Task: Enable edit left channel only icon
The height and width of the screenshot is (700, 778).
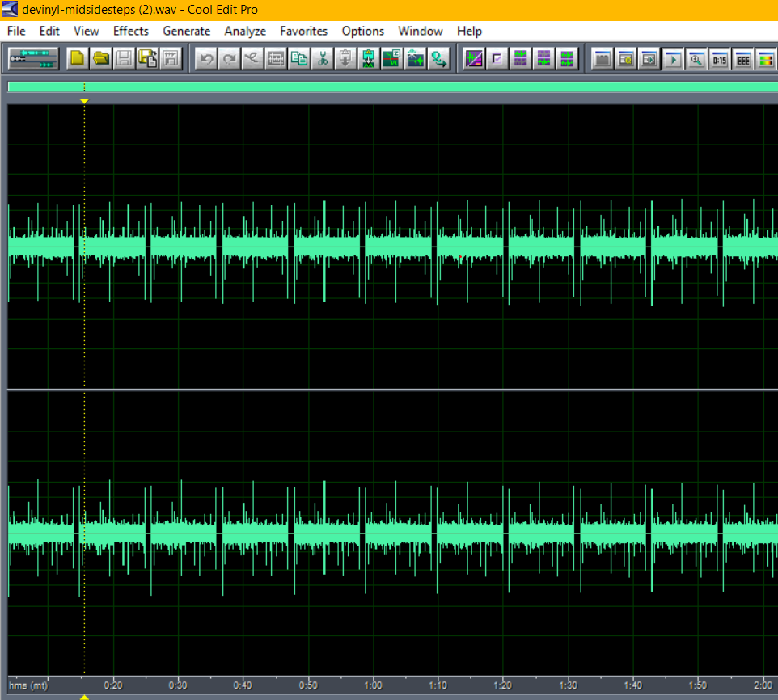Action: click(x=521, y=58)
